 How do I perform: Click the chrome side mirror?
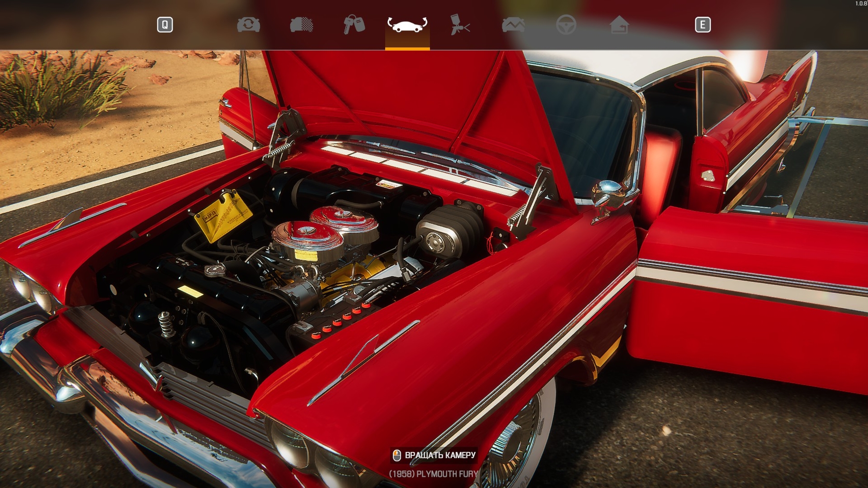608,193
